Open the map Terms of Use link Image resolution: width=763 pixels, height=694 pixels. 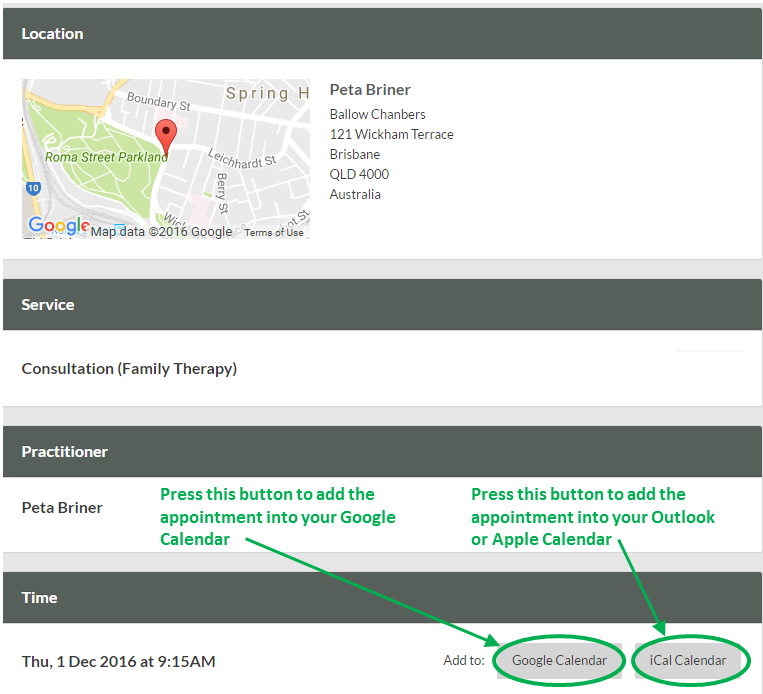(x=274, y=233)
